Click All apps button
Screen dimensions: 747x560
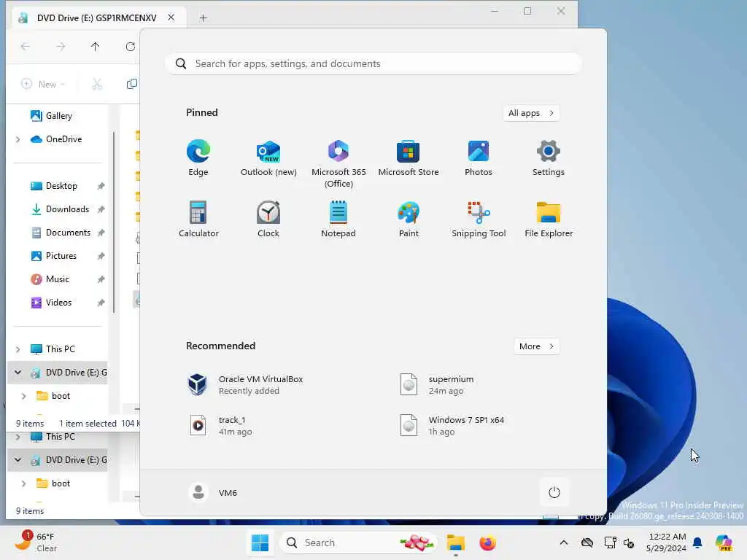531,113
